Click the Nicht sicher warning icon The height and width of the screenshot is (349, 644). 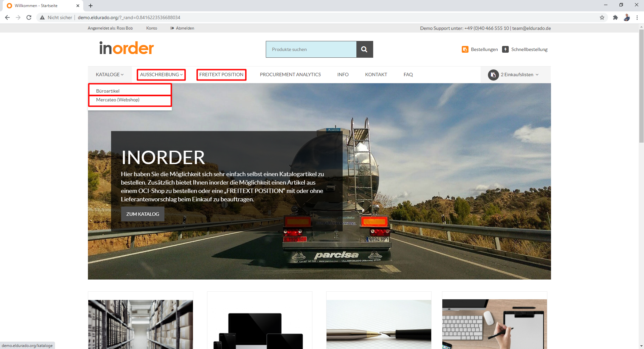pos(42,17)
